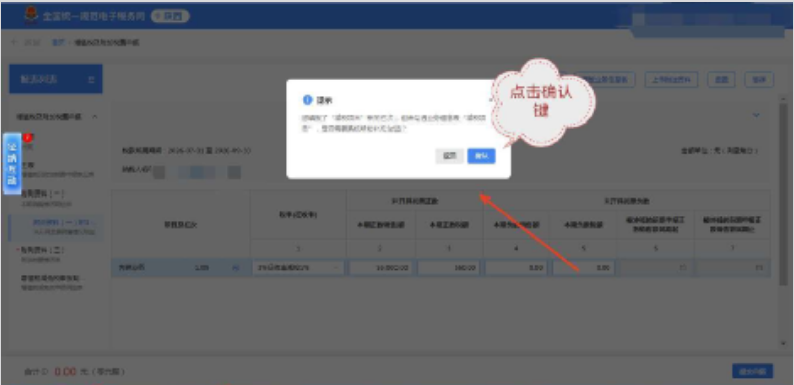
Task: Click the back arrow in the breadcrumb bar
Action: pos(14,43)
